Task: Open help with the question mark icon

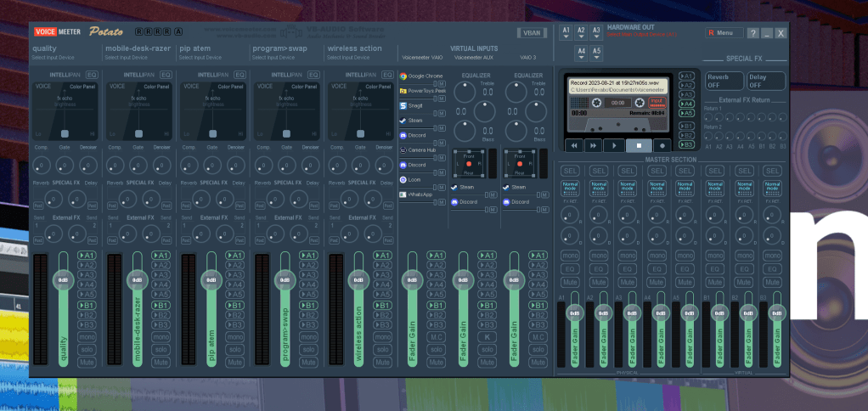Action: [752, 33]
